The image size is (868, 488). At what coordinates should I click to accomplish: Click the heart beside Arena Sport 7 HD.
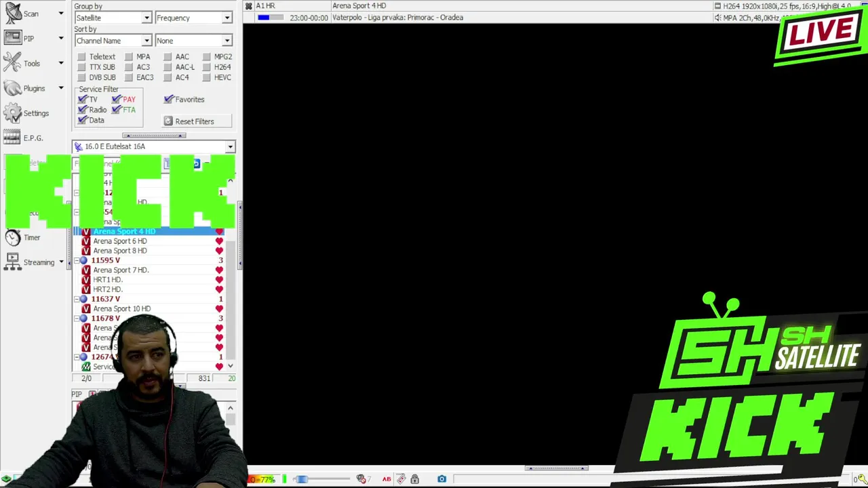[219, 270]
